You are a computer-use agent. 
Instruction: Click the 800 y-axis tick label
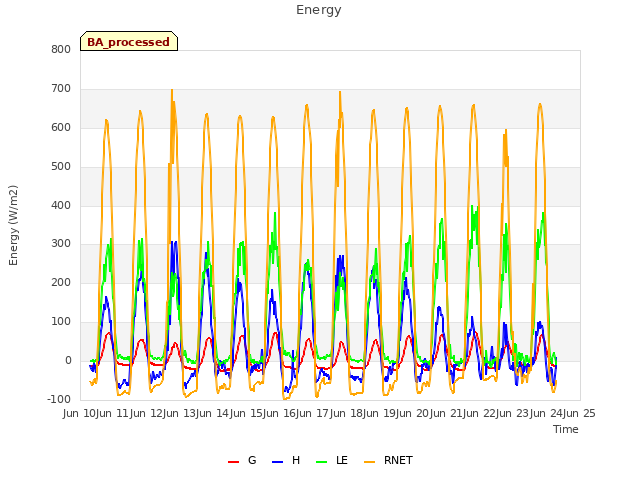coord(61,50)
